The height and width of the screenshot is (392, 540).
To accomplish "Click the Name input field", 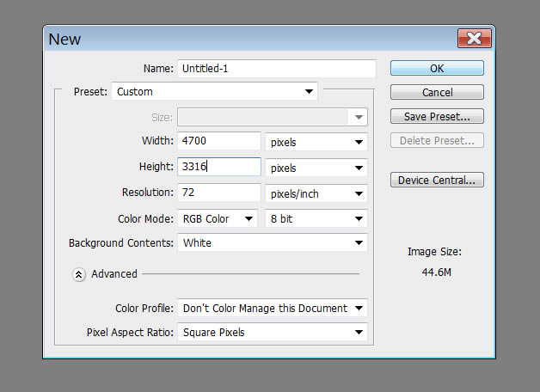I will pyautogui.click(x=277, y=69).
